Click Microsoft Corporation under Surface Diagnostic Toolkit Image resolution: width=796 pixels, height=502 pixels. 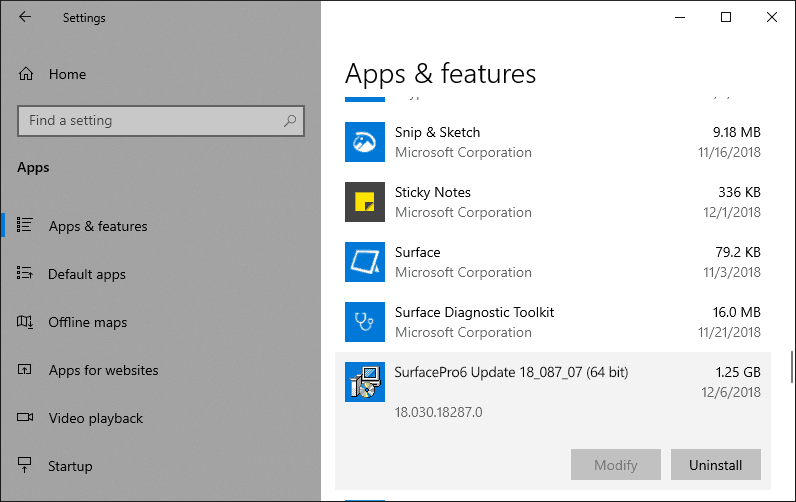click(463, 332)
